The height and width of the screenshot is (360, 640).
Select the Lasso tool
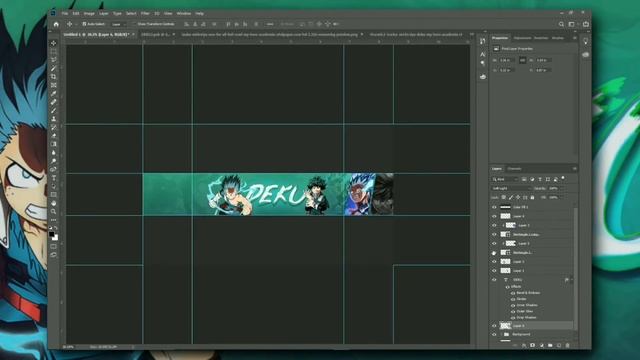(53, 60)
